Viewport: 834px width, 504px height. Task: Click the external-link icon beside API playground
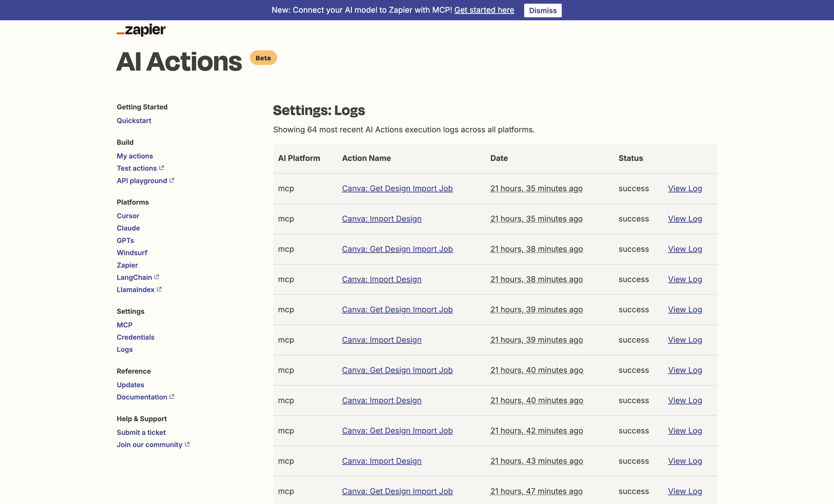point(172,180)
